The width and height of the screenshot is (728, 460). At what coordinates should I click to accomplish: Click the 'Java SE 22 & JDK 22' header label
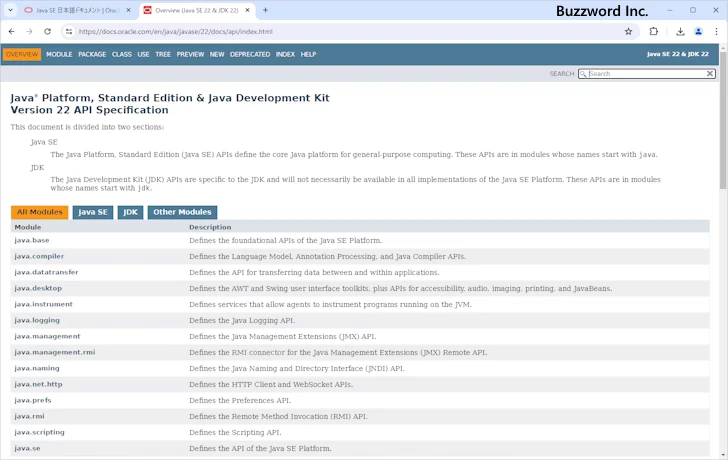pyautogui.click(x=678, y=54)
